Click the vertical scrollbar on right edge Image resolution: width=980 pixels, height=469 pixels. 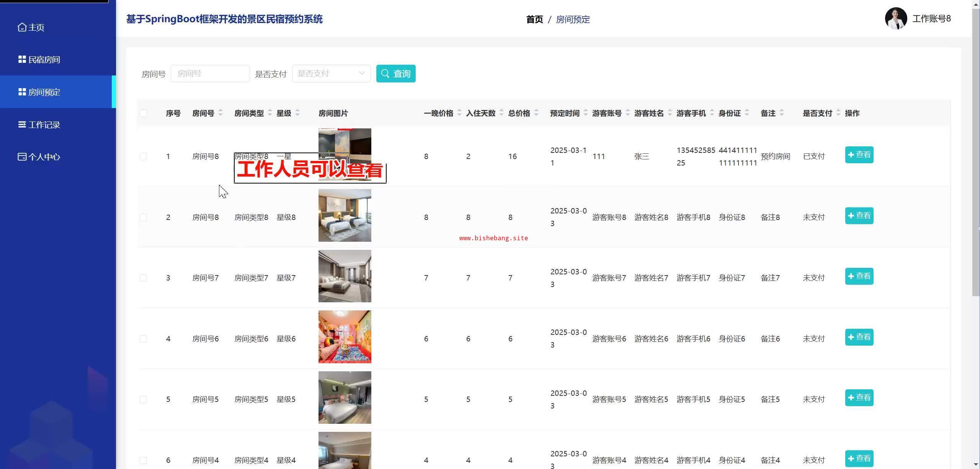[976, 153]
